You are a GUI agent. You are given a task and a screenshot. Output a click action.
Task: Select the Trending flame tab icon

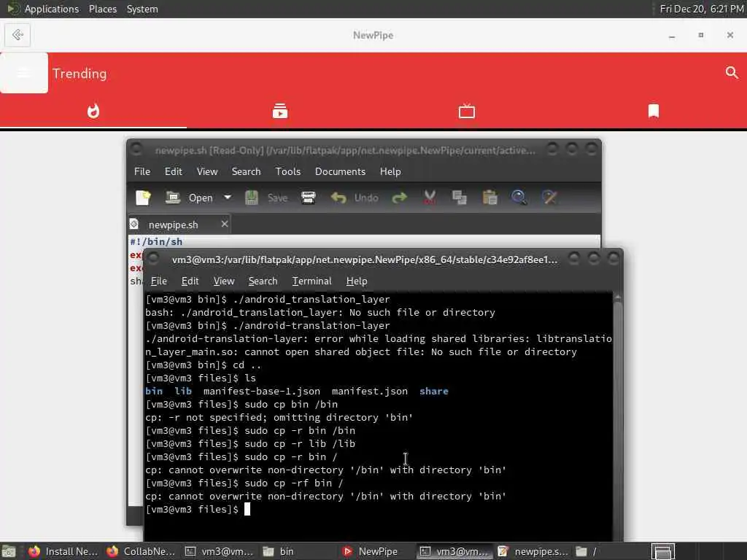coord(93,111)
